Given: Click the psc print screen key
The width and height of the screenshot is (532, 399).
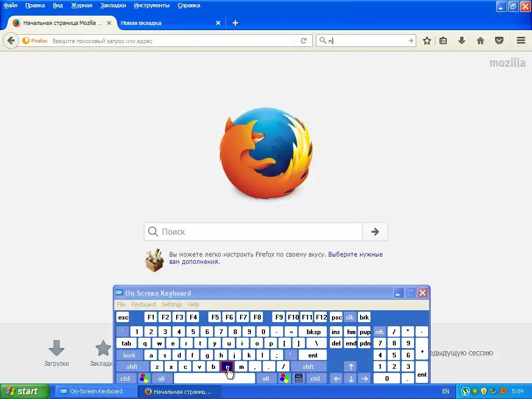Looking at the screenshot, I should 336,317.
